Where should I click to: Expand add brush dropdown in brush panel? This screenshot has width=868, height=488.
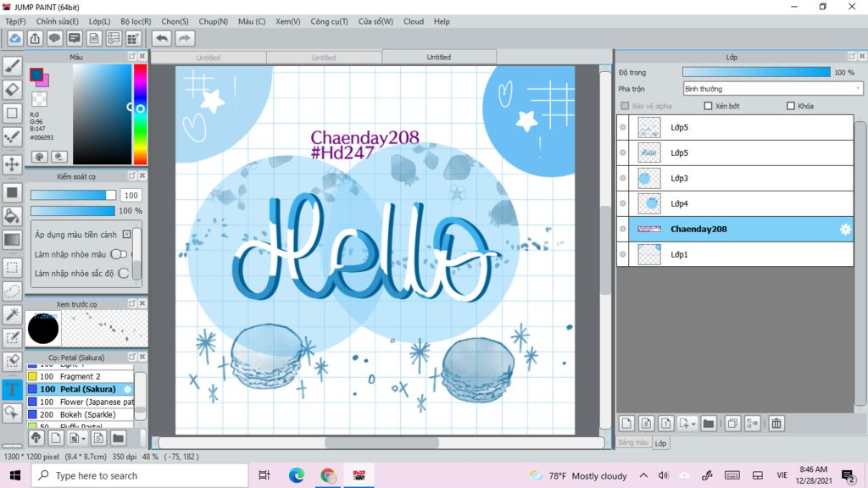click(84, 439)
